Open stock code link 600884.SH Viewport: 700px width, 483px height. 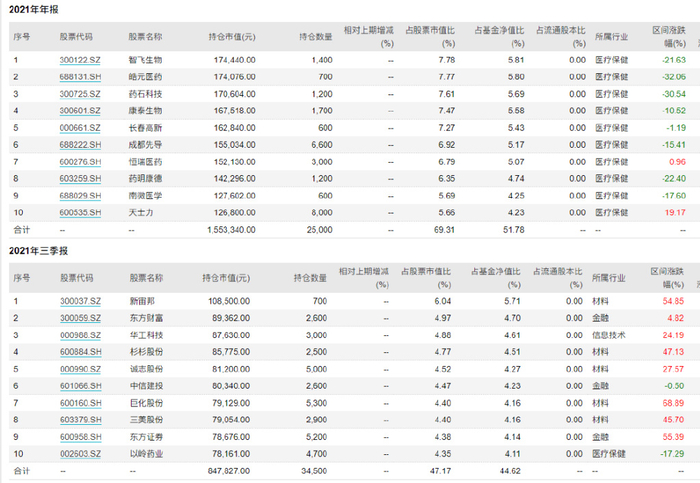pos(81,352)
